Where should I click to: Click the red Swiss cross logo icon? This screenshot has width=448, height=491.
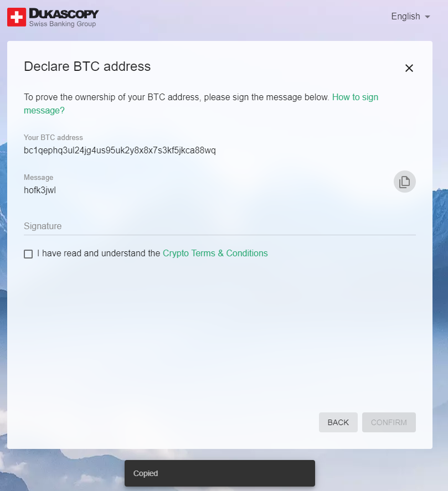(x=17, y=17)
